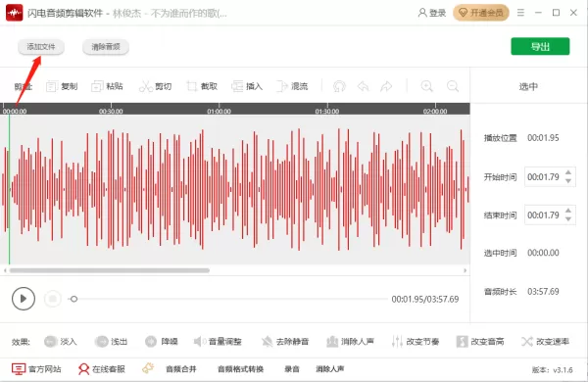Viewport: 588px width, 382px height.
Task: Decrease 开始时间 with down arrow
Action: (568, 181)
